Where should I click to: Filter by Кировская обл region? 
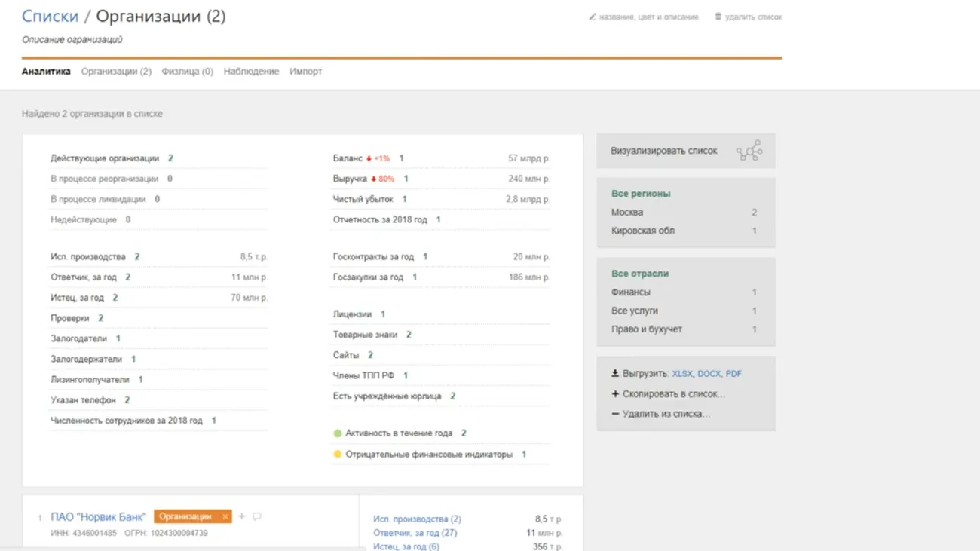(x=642, y=231)
